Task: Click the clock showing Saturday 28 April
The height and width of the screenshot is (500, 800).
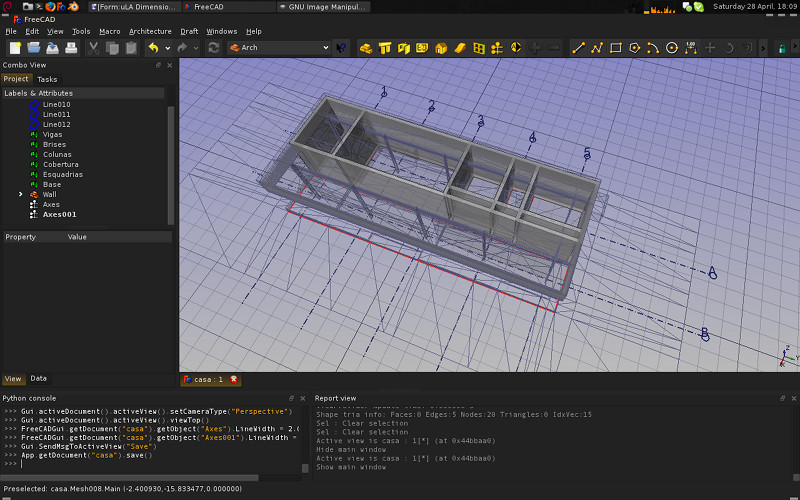Action: pos(754,7)
